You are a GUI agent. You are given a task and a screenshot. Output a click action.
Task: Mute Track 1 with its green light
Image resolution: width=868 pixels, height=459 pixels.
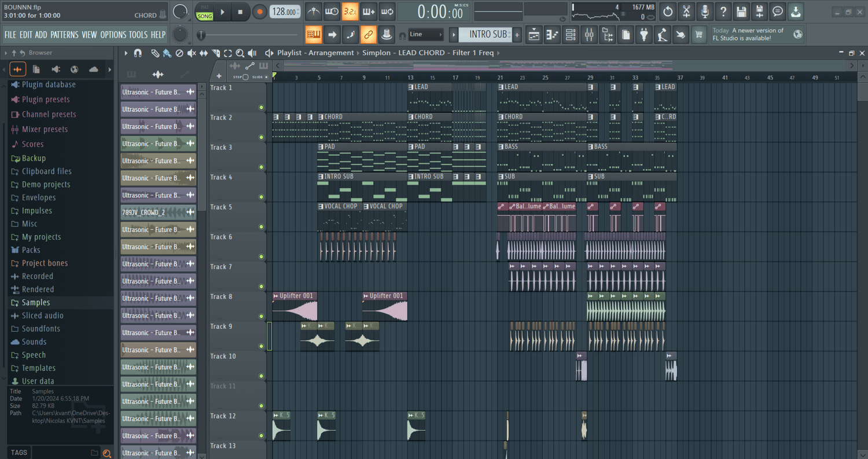[x=262, y=108]
